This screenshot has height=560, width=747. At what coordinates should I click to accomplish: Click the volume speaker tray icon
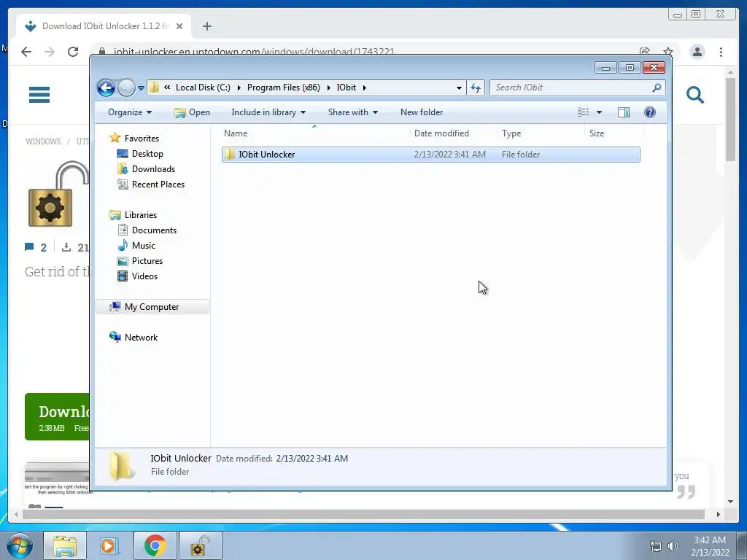point(673,546)
